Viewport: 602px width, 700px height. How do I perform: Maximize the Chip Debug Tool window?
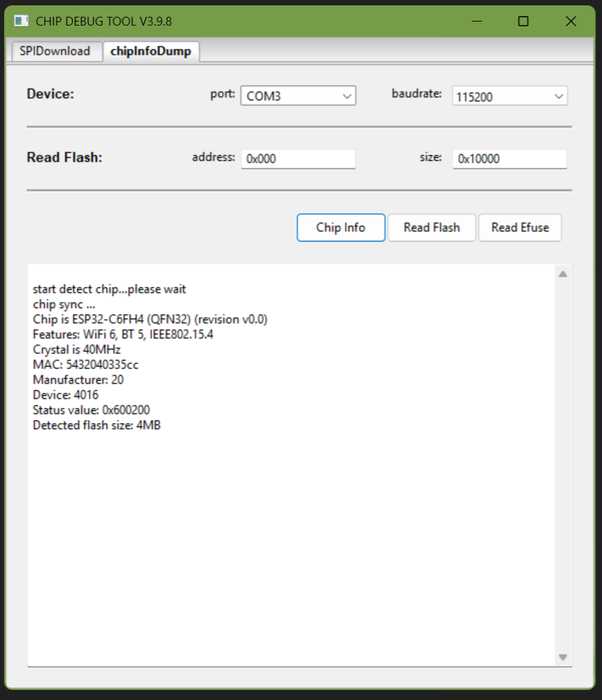[x=523, y=21]
